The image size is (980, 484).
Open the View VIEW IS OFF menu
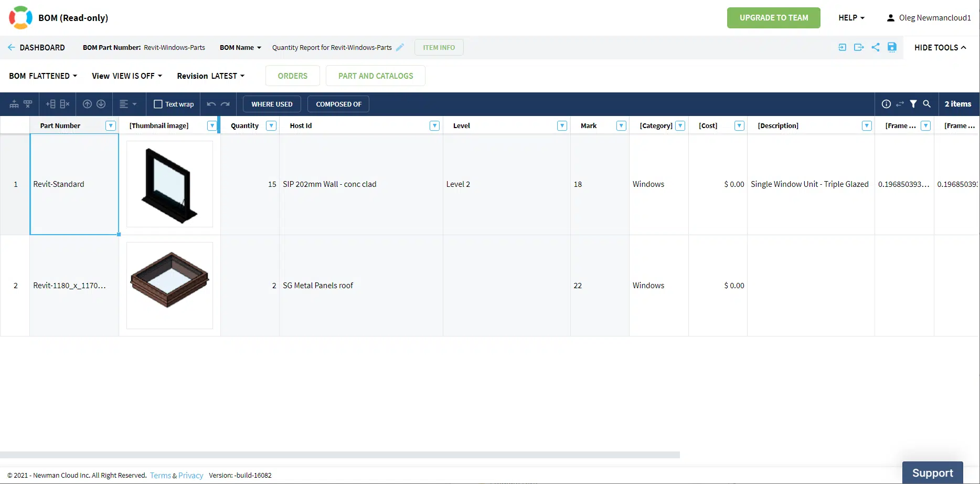127,76
